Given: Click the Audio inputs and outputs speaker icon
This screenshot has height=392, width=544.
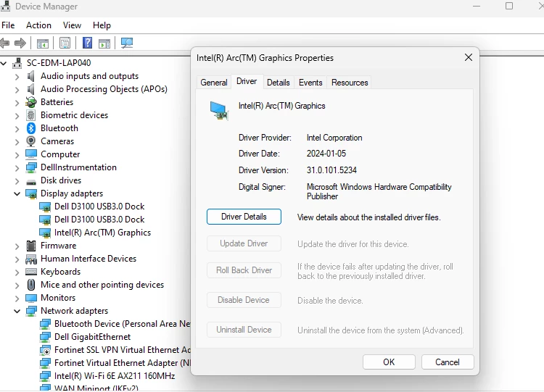Looking at the screenshot, I should pyautogui.click(x=31, y=76).
